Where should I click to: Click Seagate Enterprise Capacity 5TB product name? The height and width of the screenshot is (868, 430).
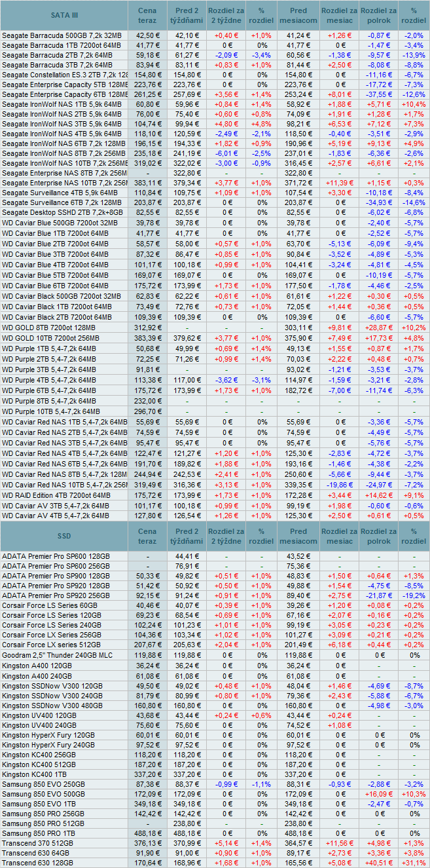(x=65, y=85)
